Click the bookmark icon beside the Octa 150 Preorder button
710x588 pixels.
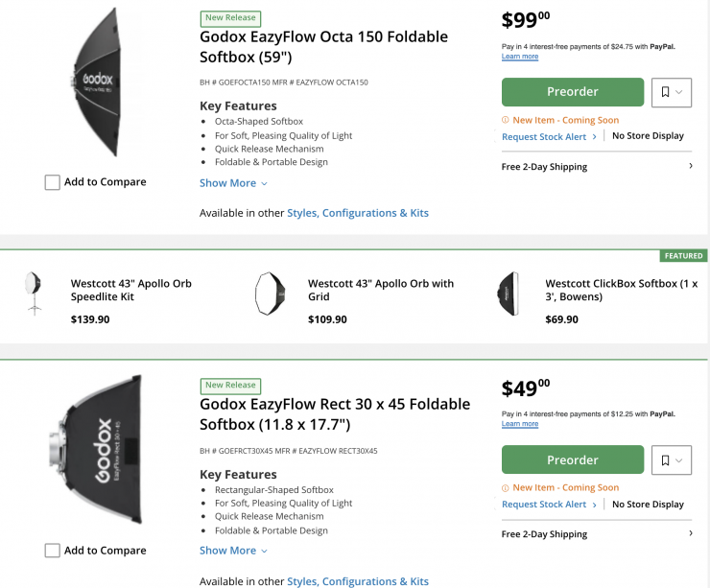666,92
